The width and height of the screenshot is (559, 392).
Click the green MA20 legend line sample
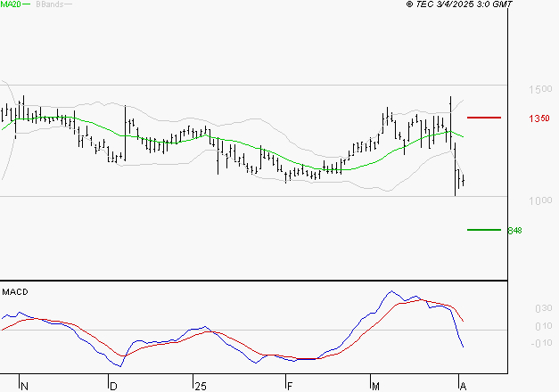click(x=27, y=5)
